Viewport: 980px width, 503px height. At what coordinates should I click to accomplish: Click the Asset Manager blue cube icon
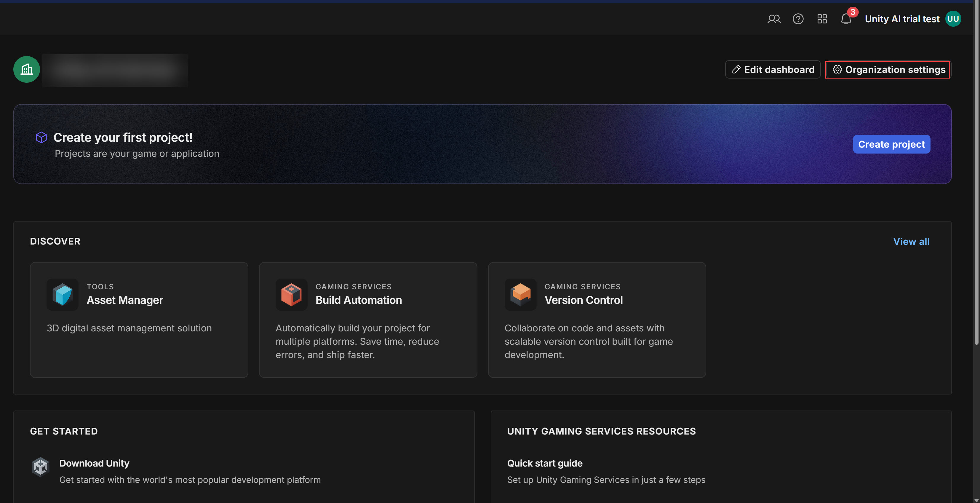click(x=63, y=295)
